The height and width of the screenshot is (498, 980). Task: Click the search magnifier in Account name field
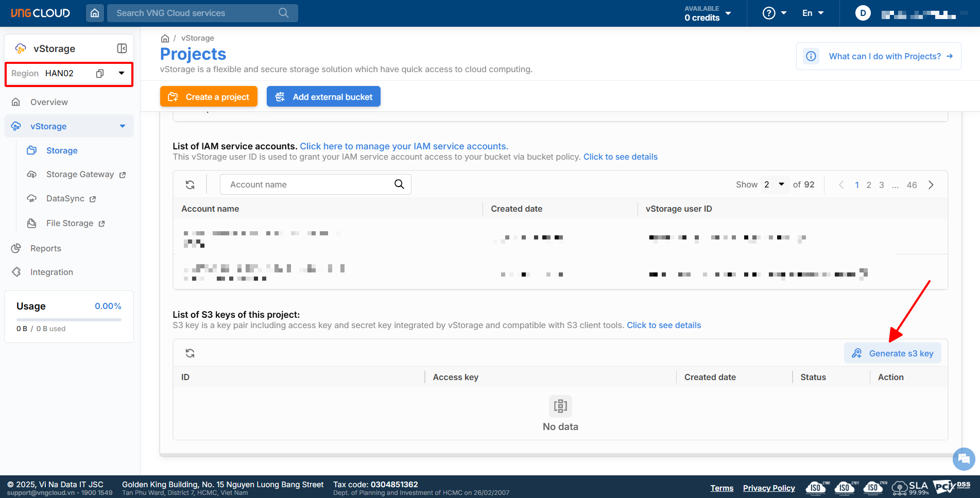pos(399,184)
